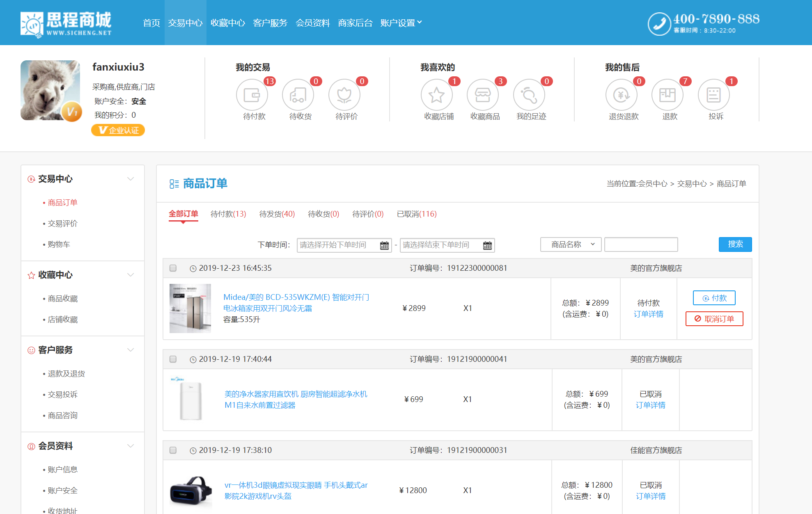Click the 收藏中心 sidebar star icon
Screen dimensions: 812x514
(x=31, y=275)
